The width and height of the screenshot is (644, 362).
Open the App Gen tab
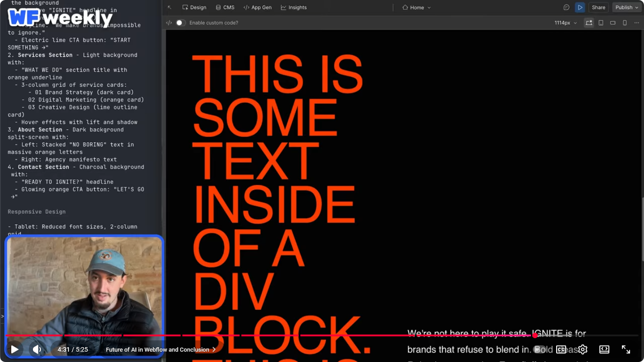pos(257,7)
